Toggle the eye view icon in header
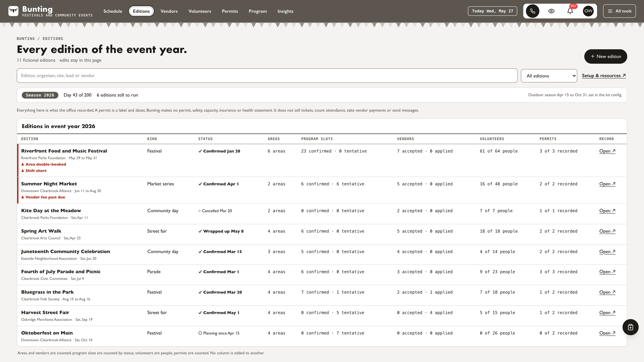This screenshot has width=644, height=362. tap(551, 11)
